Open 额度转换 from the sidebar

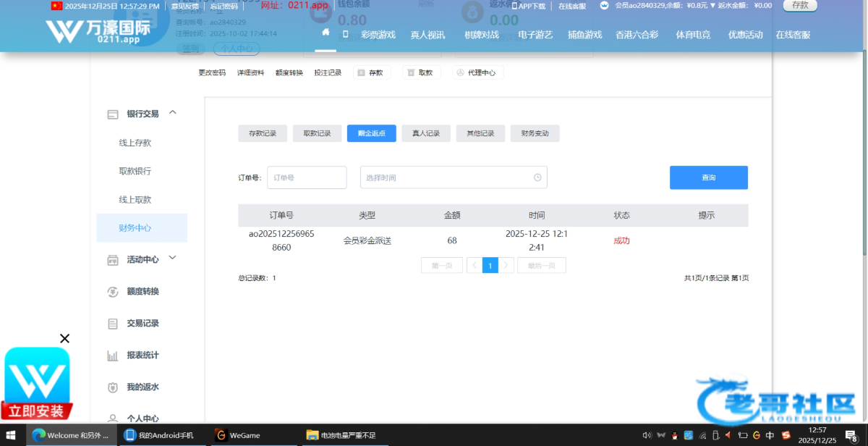pyautogui.click(x=142, y=292)
